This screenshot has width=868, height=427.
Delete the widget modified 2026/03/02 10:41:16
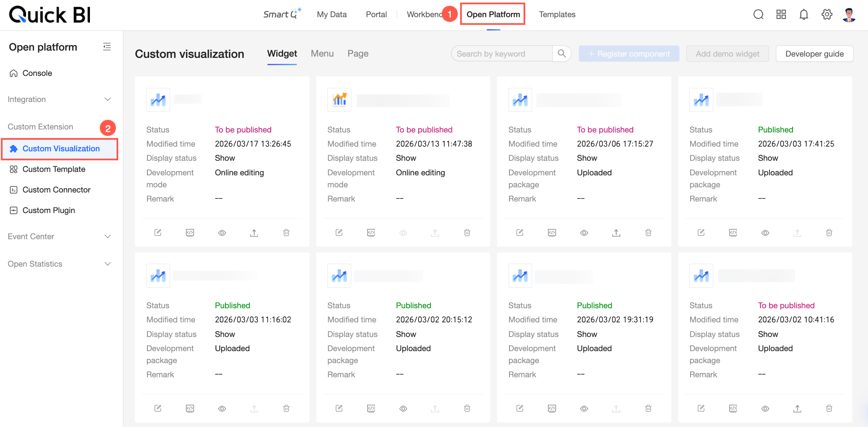829,408
